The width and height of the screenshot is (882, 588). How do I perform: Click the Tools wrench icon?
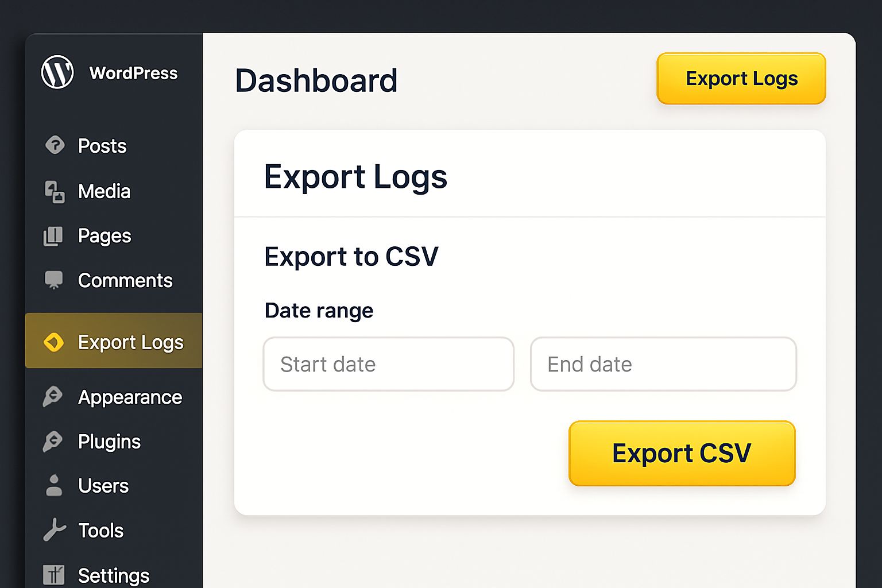pos(55,530)
